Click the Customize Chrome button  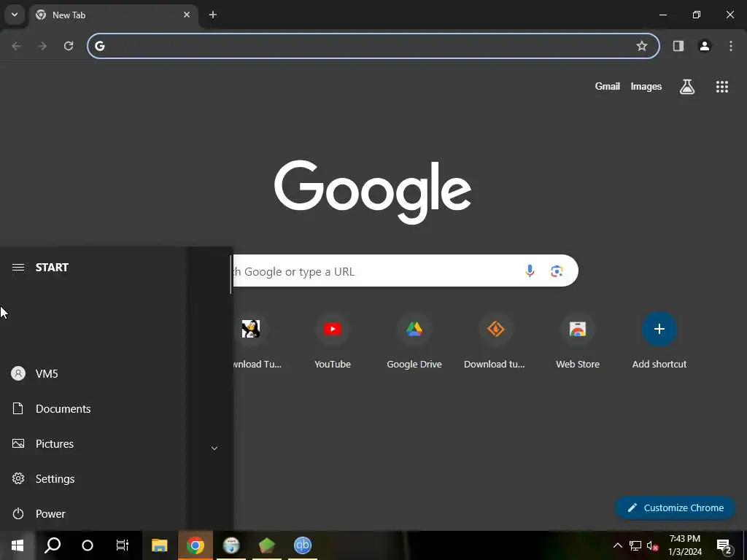click(675, 507)
